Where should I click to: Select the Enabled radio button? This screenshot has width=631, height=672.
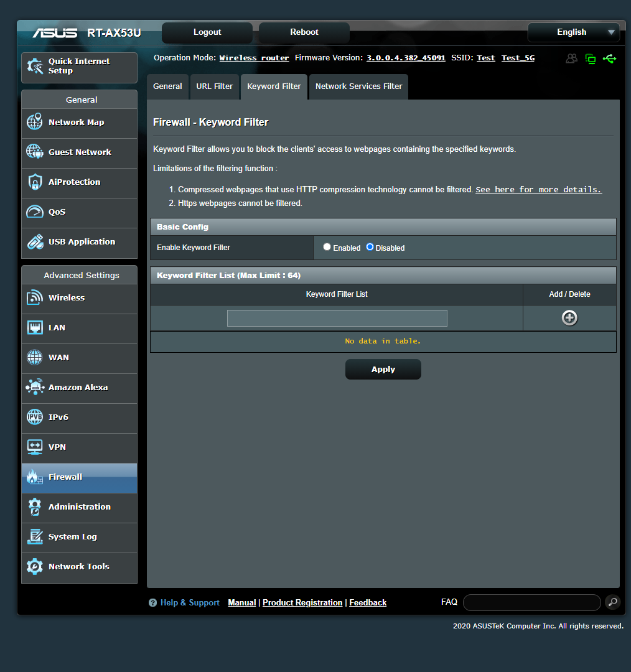point(327,247)
